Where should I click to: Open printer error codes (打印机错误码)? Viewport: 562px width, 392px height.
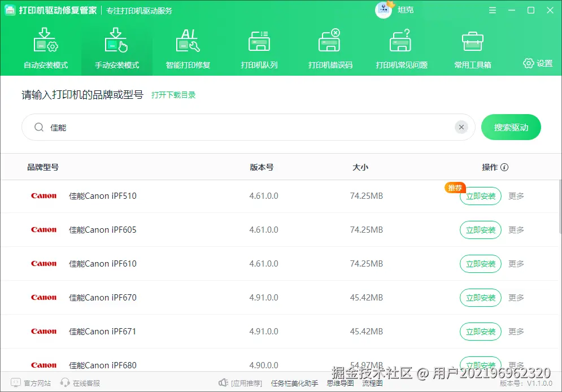pos(330,49)
